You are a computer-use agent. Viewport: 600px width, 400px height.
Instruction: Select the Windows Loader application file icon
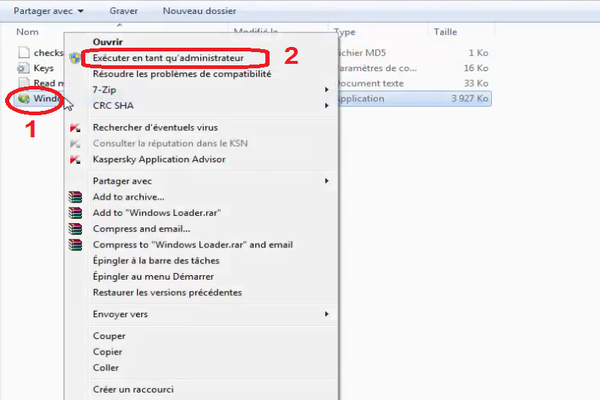pos(24,99)
